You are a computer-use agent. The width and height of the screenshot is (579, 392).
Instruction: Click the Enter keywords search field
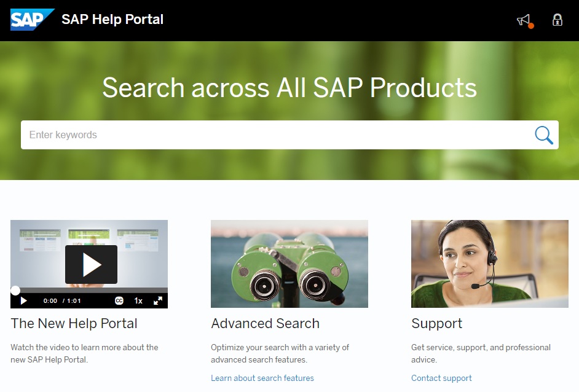277,135
